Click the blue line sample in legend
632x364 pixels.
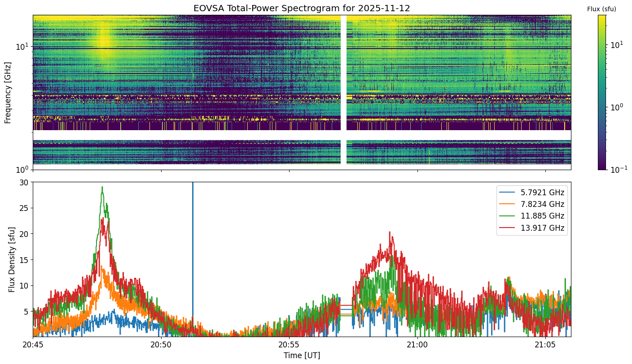tap(507, 193)
